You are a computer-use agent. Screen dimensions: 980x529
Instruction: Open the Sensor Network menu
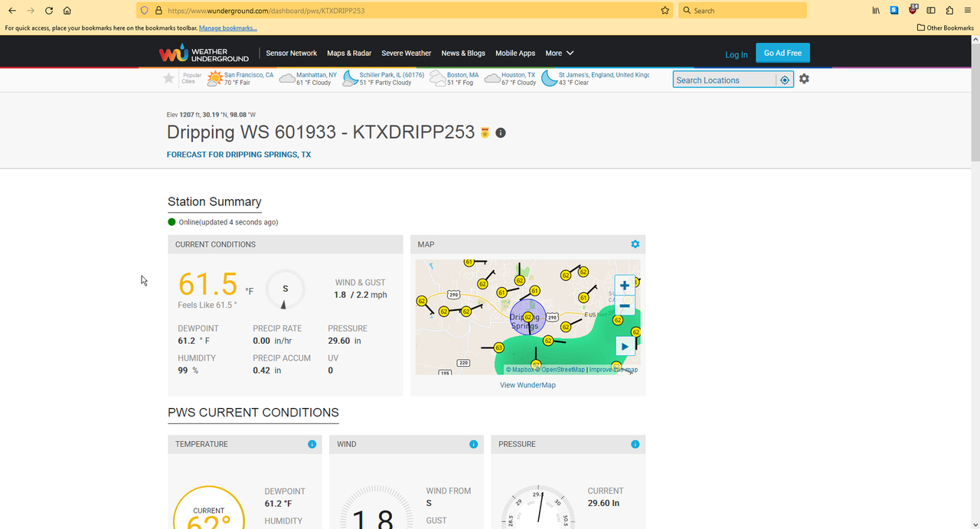tap(291, 53)
